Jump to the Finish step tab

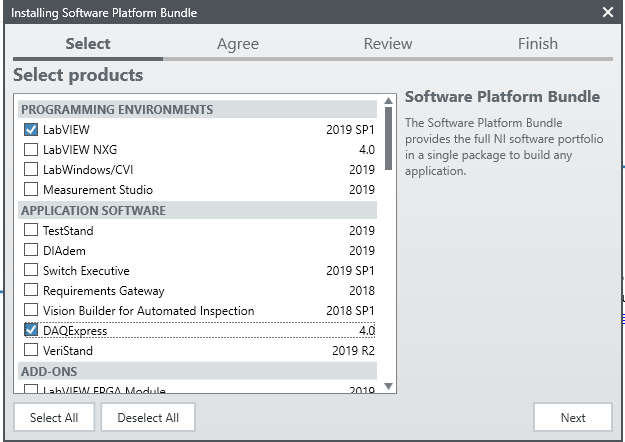coord(538,43)
